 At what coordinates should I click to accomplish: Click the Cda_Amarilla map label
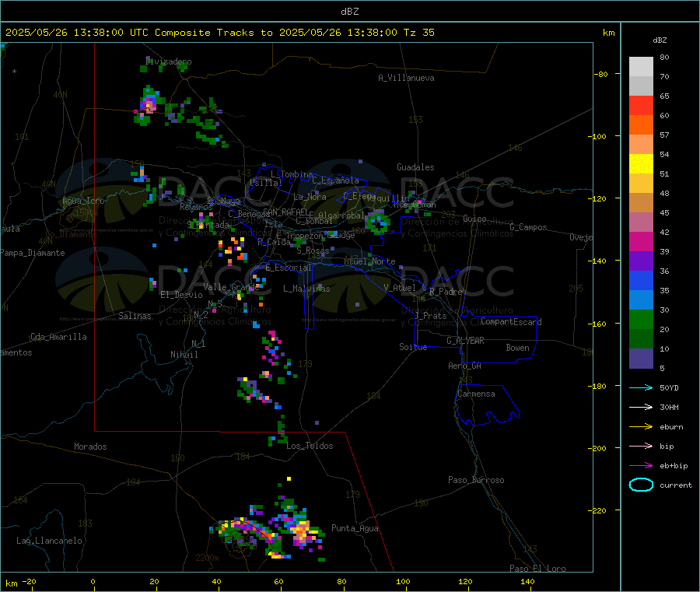pyautogui.click(x=58, y=337)
